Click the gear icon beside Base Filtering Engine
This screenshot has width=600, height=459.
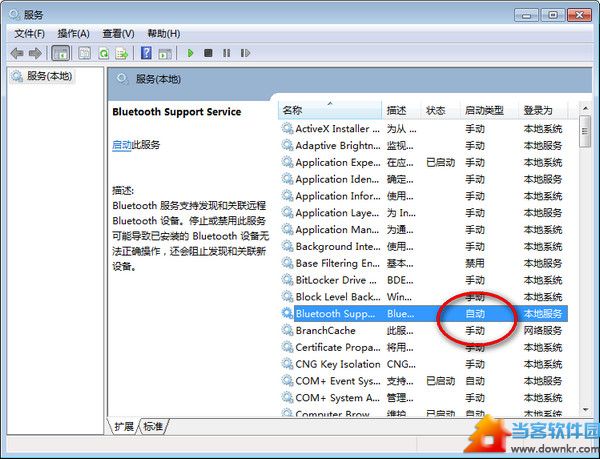pos(287,263)
